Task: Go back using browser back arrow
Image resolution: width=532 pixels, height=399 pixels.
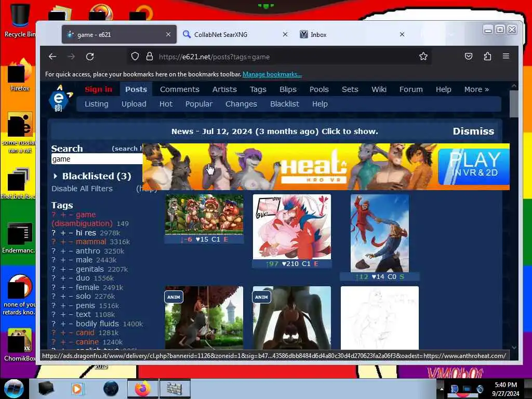Action: (52, 57)
